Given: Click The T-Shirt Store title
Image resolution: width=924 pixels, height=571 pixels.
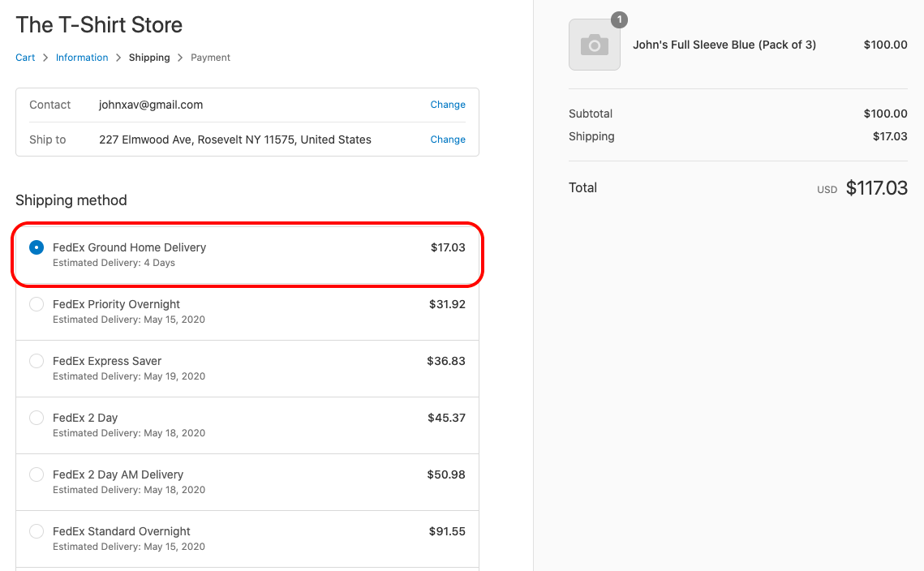Looking at the screenshot, I should (99, 25).
